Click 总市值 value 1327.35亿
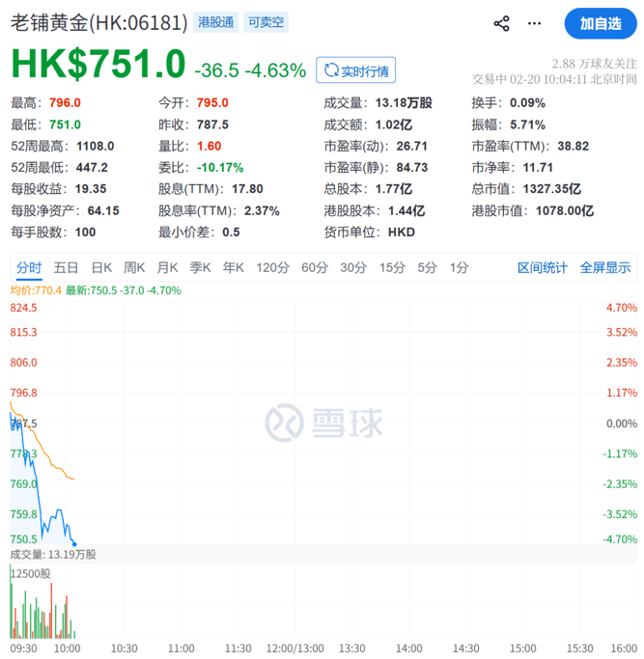The height and width of the screenshot is (659, 644). (552, 189)
